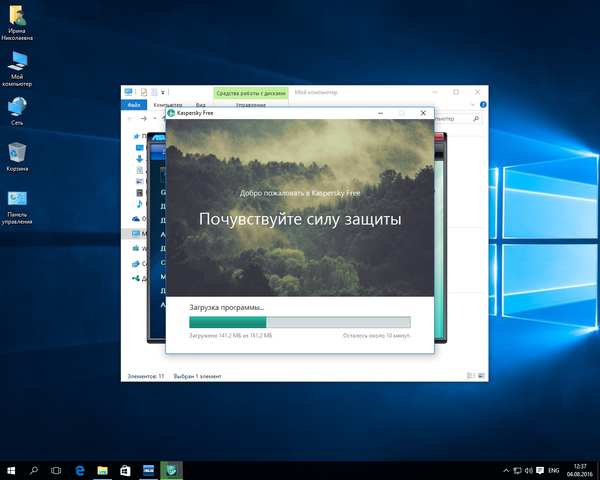The image size is (600, 480).
Task: Click Kaspersky installer taskbar button
Action: pyautogui.click(x=171, y=470)
